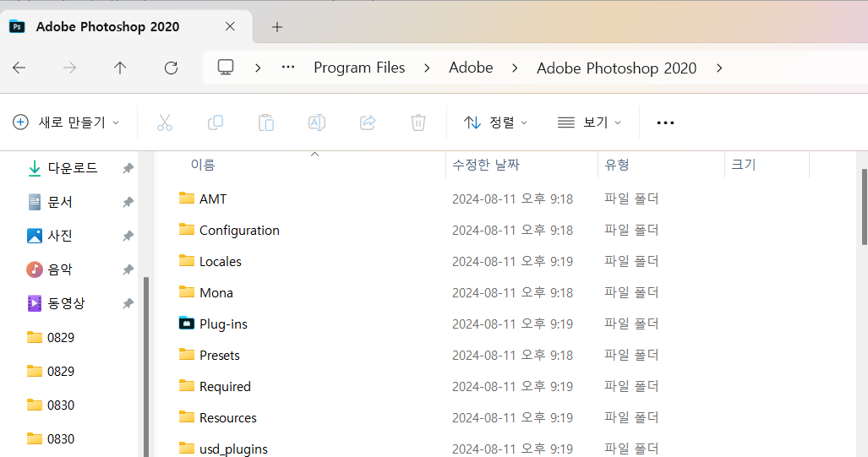Click Program Files in the address bar
This screenshot has width=868, height=457.
[x=359, y=68]
